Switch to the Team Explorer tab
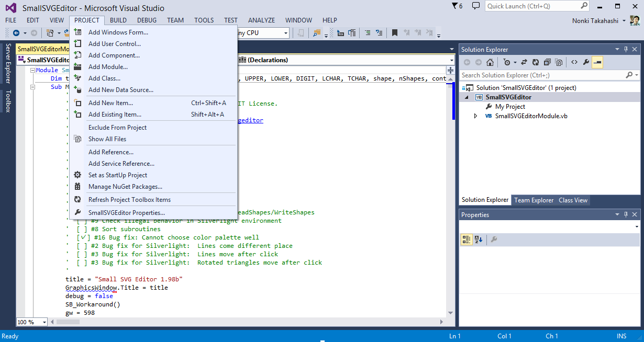The image size is (644, 342). (534, 200)
